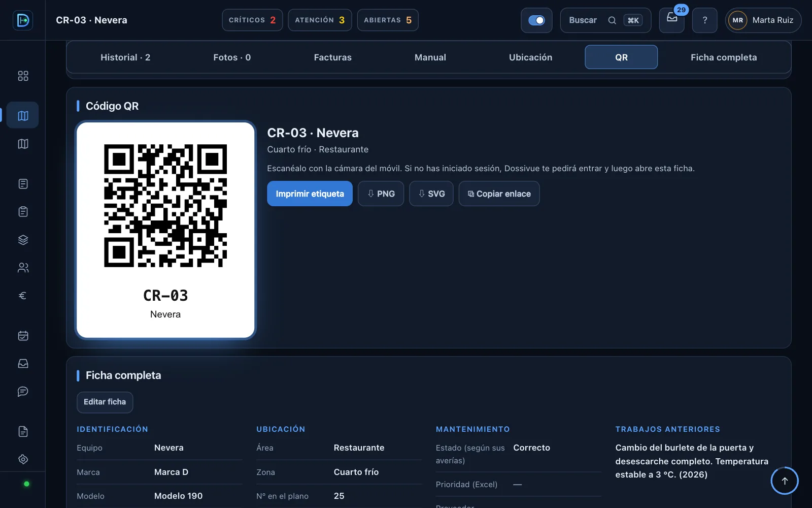Image resolution: width=812 pixels, height=508 pixels.
Task: Open the inbox tray icon in sidebar
Action: pos(23,364)
